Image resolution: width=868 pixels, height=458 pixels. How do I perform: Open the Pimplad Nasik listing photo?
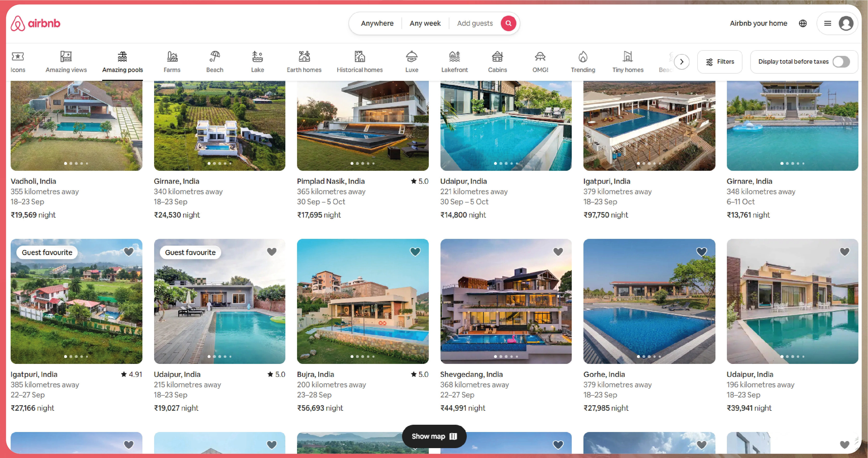click(363, 125)
